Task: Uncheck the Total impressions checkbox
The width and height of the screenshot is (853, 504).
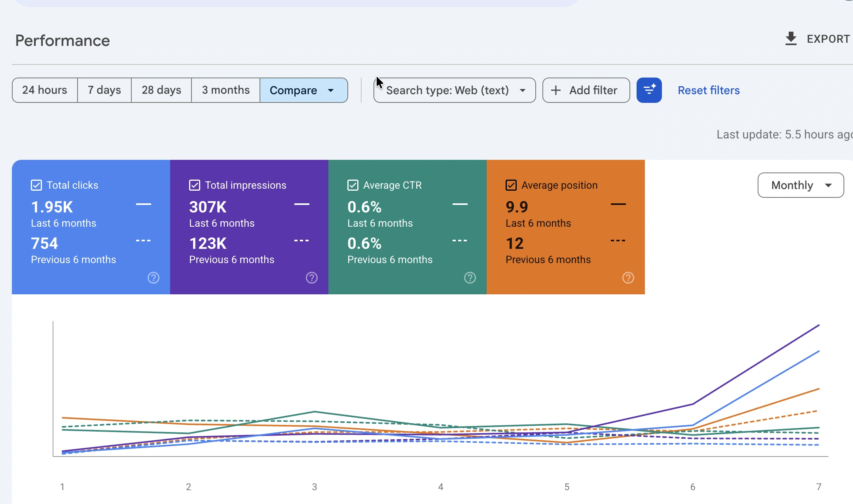Action: point(195,185)
